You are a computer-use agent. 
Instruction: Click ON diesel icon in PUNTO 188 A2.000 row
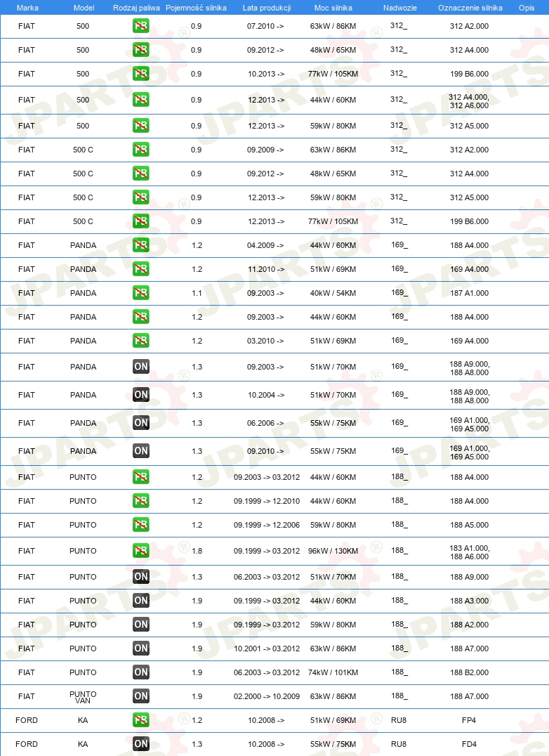(x=140, y=625)
